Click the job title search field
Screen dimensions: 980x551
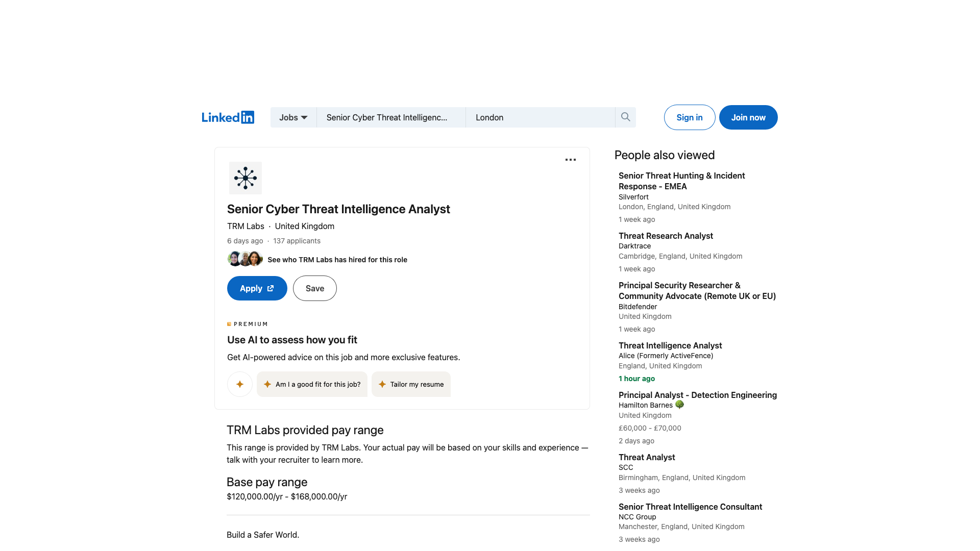(x=391, y=117)
